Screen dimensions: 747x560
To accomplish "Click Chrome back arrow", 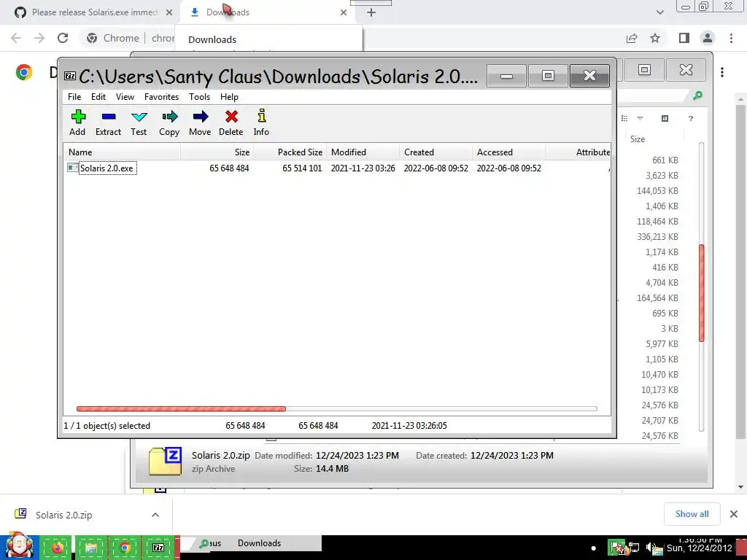I will [16, 38].
